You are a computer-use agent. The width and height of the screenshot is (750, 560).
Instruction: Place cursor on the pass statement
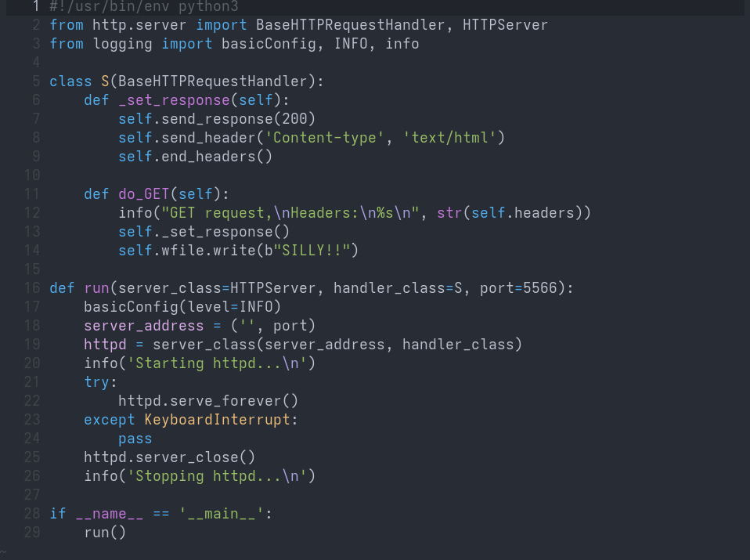tap(135, 438)
